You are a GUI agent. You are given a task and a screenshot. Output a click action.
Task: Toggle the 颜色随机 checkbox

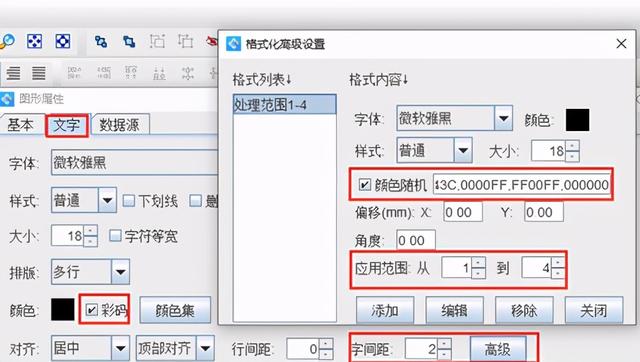(x=364, y=185)
